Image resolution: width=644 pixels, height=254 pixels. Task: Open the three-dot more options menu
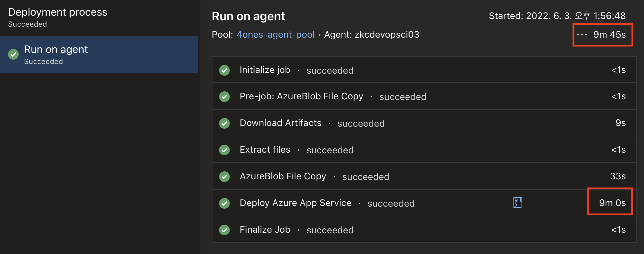(x=582, y=34)
